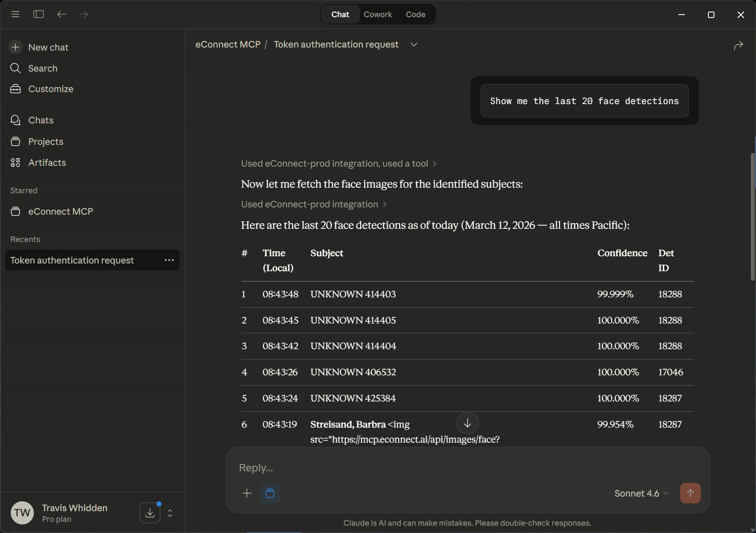Send the reply with the arrow button
756x533 pixels.
coord(690,493)
